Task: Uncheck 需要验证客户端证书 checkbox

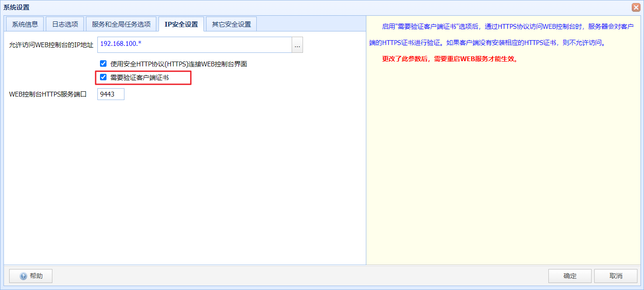Action: coord(103,77)
